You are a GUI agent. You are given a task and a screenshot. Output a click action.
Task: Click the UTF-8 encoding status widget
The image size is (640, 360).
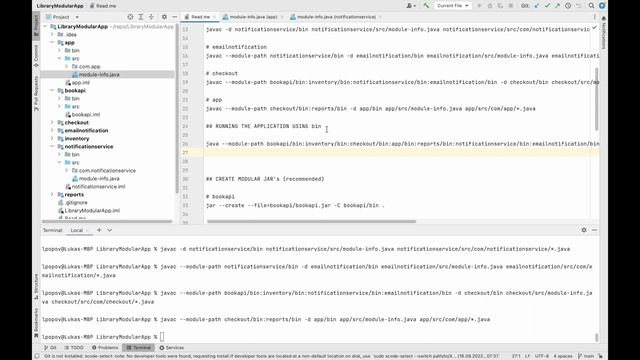pyautogui.click(x=542, y=356)
